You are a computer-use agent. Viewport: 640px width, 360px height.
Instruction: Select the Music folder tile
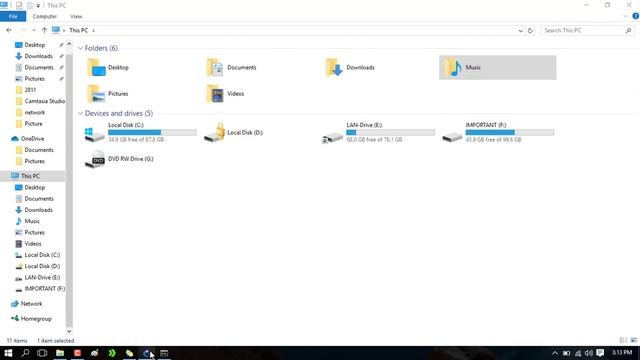498,68
